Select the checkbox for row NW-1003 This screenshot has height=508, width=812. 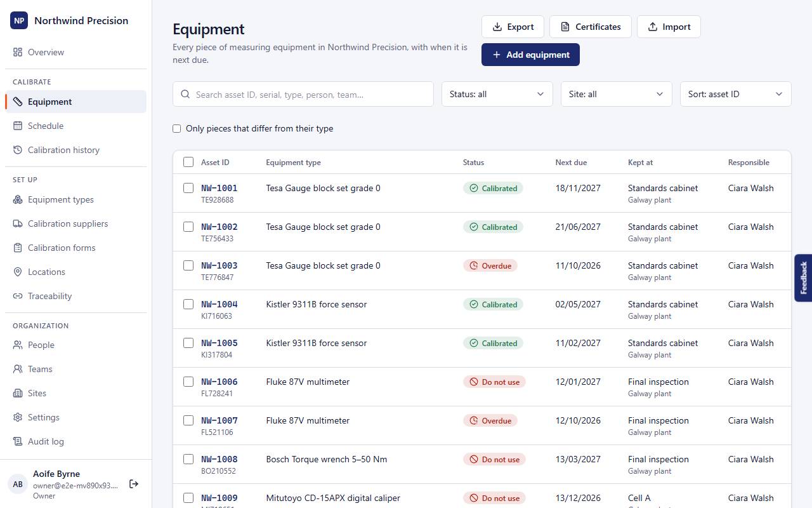(188, 265)
